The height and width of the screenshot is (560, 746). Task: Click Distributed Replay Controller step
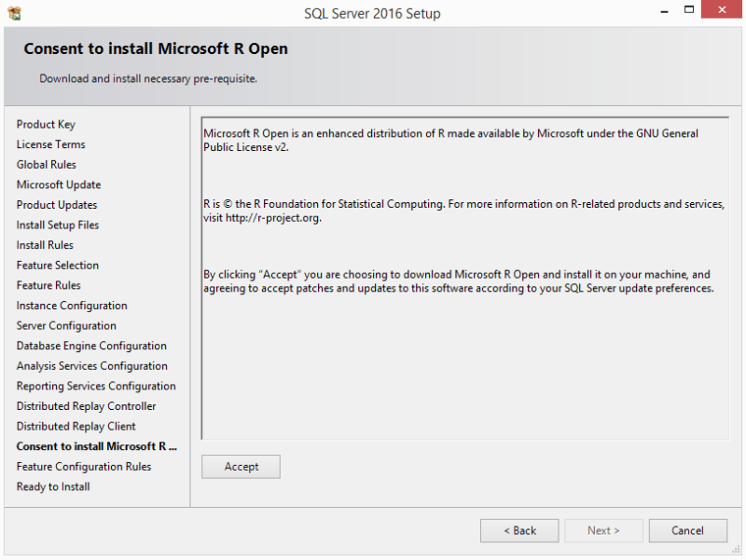click(x=86, y=406)
